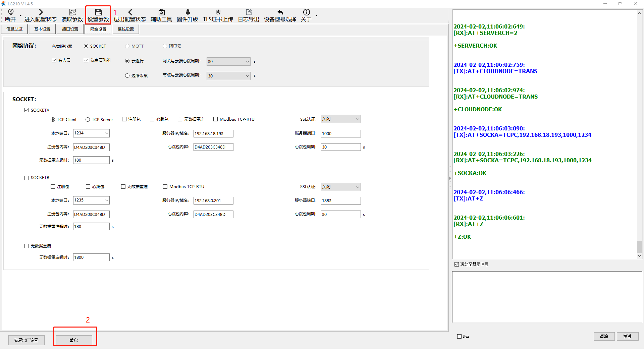Click the log panel scrollbar thumb
The image size is (644, 349).
[639, 247]
